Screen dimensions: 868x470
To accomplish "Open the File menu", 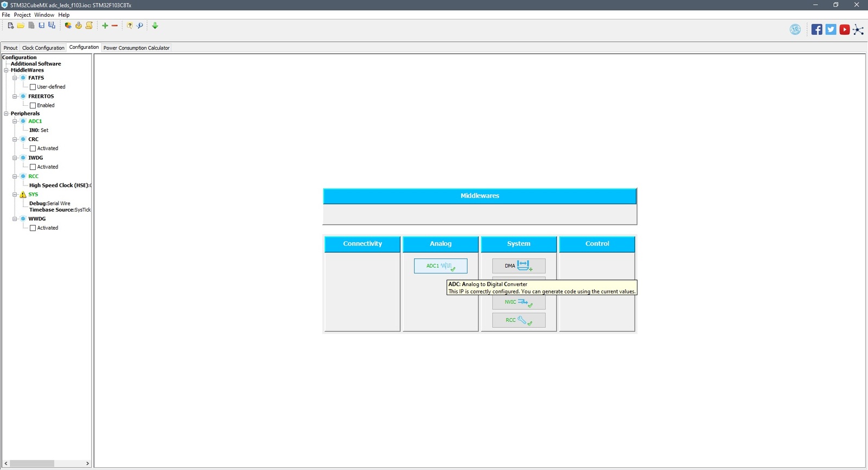I will [x=6, y=15].
